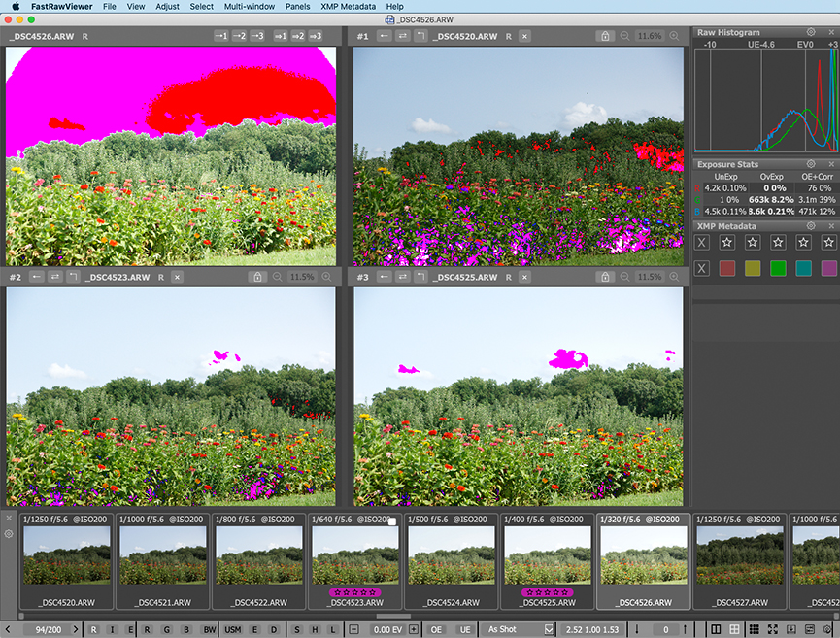Toggle underexposure UE indicator
This screenshot has width=840, height=638.
point(465,629)
